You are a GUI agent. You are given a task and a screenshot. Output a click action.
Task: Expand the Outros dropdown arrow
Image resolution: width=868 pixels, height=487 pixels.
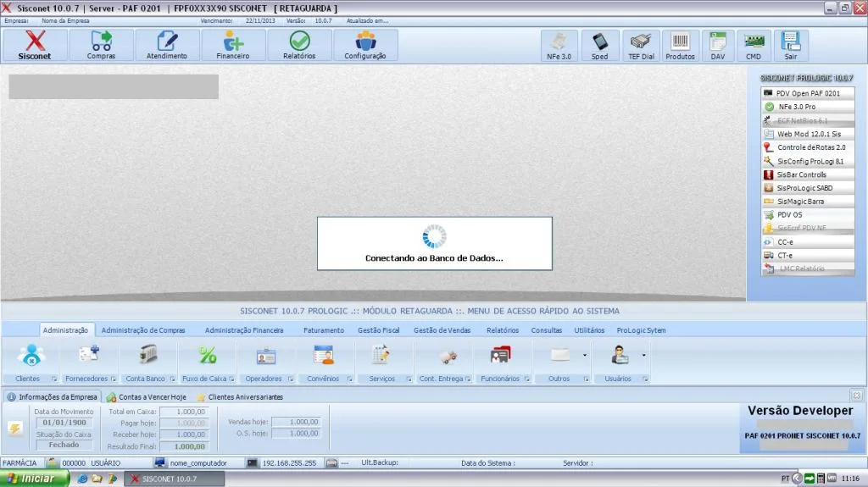(585, 355)
